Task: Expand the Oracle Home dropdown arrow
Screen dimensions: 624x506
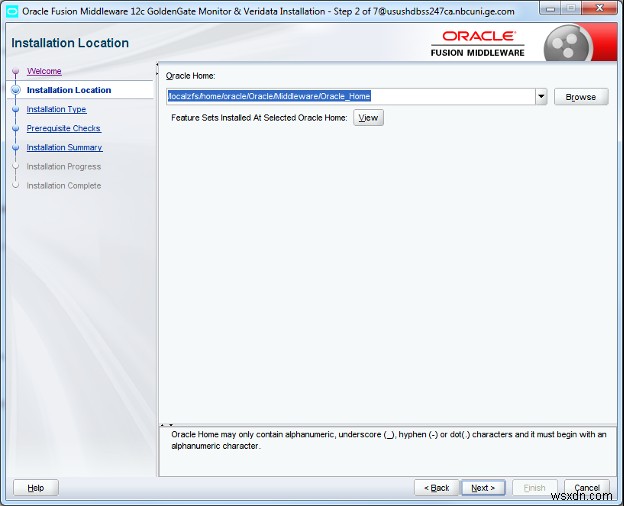Action: click(541, 96)
